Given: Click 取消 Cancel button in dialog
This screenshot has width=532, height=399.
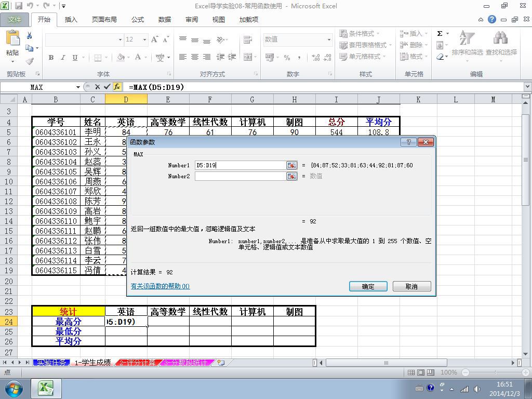Looking at the screenshot, I should 411,286.
